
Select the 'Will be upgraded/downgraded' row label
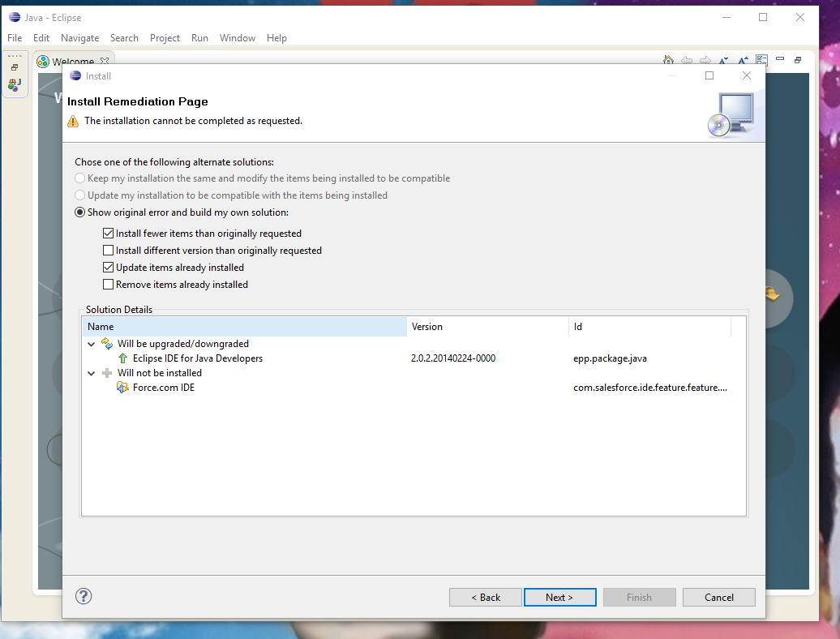[183, 343]
